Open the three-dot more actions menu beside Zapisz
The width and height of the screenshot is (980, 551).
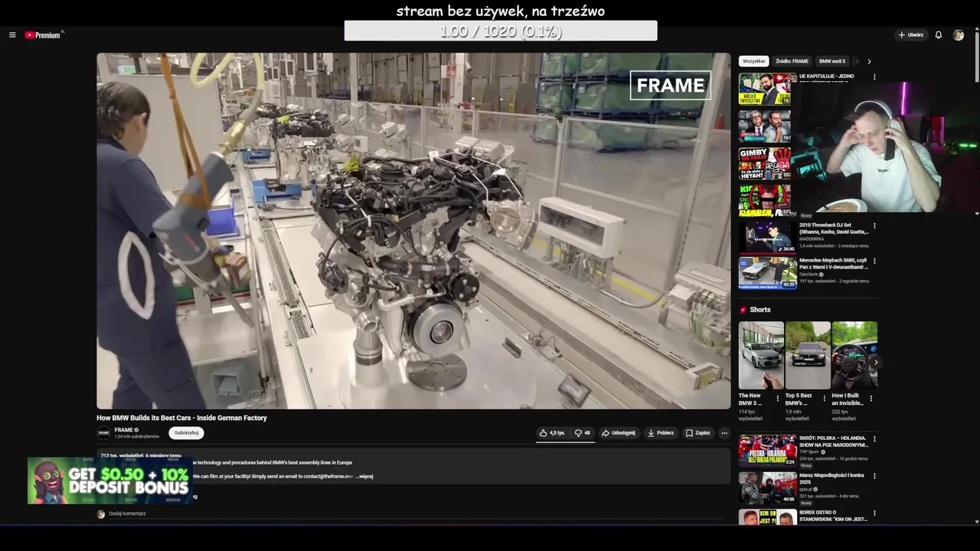724,433
